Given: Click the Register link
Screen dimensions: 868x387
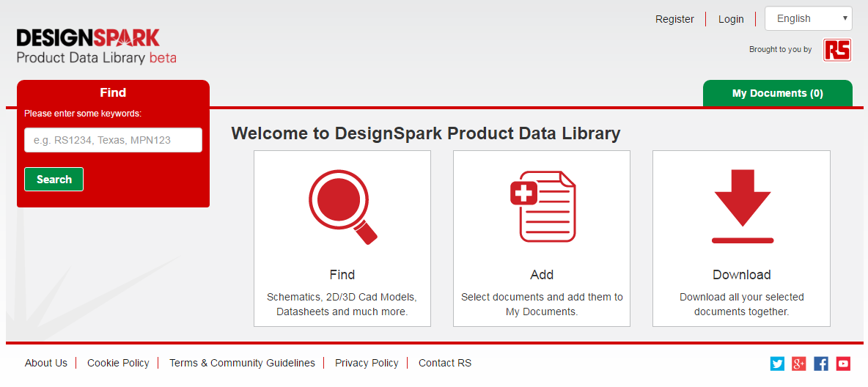Looking at the screenshot, I should click(674, 19).
